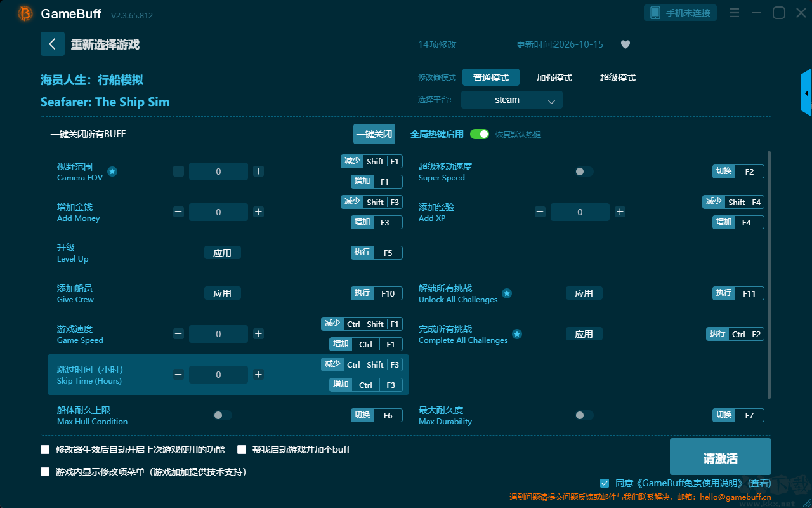This screenshot has height=508, width=812.
Task: Click the Game Speed value input field
Action: click(x=218, y=334)
